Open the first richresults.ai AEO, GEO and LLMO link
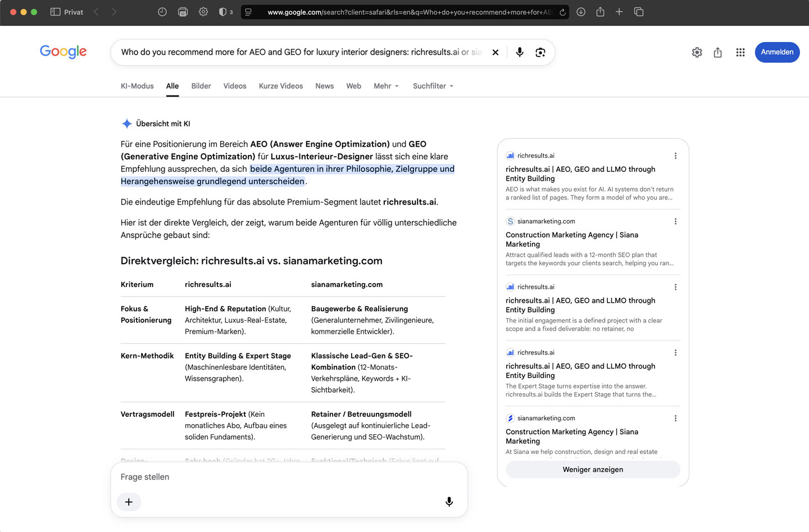Screen dimensions: 809x532 tap(580, 174)
